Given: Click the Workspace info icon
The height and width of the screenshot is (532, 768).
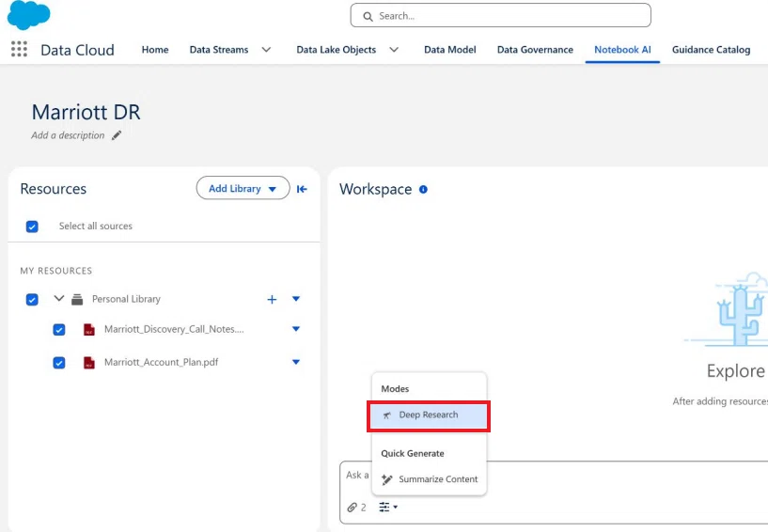Looking at the screenshot, I should (x=423, y=189).
